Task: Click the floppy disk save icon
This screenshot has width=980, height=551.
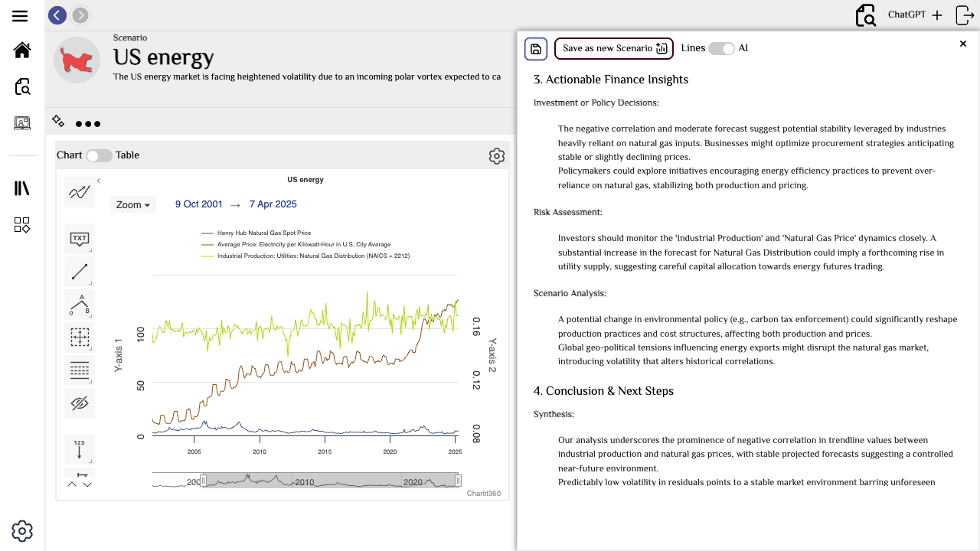Action: (x=536, y=49)
